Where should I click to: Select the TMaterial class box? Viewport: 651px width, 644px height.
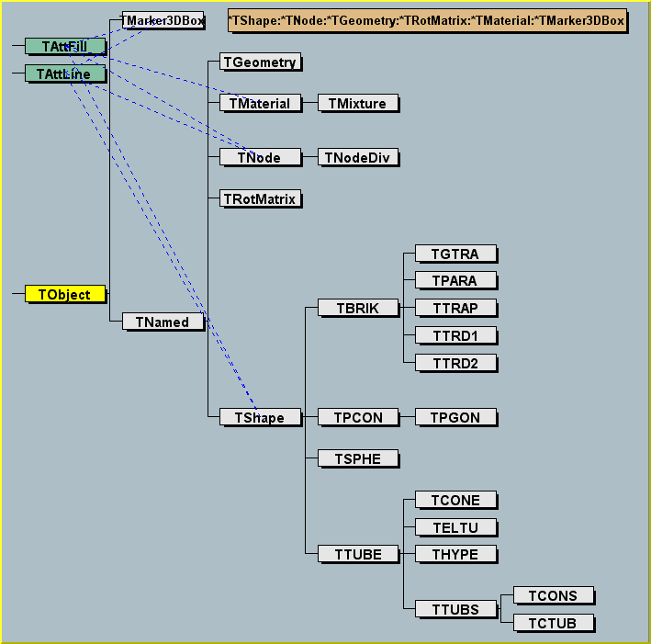260,104
